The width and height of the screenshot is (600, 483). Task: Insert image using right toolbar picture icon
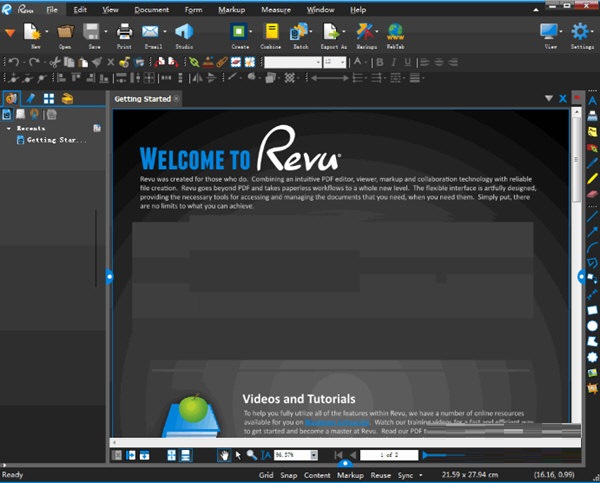pyautogui.click(x=592, y=373)
